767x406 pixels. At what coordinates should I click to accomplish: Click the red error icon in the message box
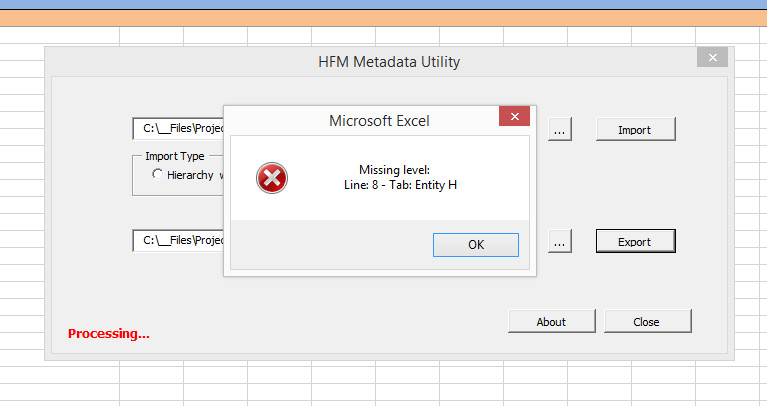[271, 178]
